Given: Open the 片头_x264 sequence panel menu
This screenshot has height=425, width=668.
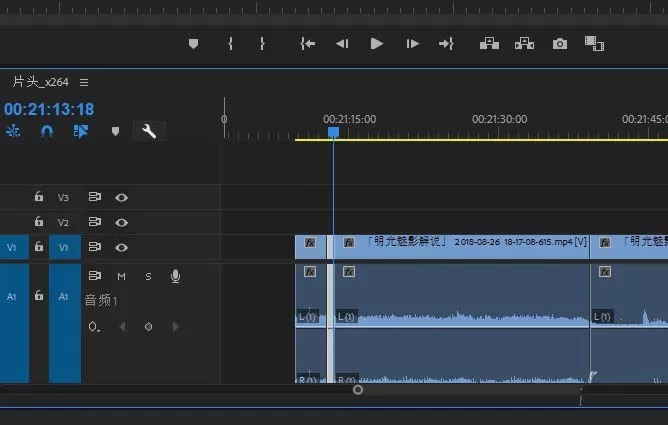Looking at the screenshot, I should [x=84, y=82].
